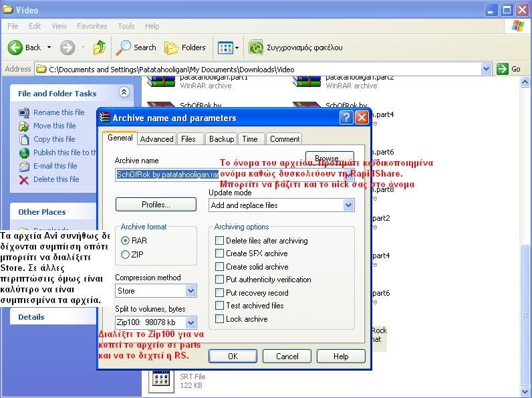Open the Favorites menu
This screenshot has height=398, width=532.
tap(92, 26)
